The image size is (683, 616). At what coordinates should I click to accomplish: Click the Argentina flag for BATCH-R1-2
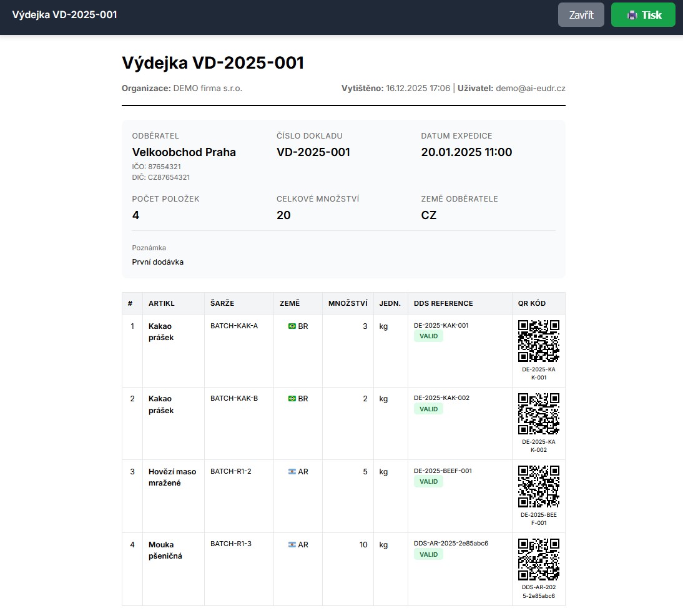pyautogui.click(x=292, y=471)
